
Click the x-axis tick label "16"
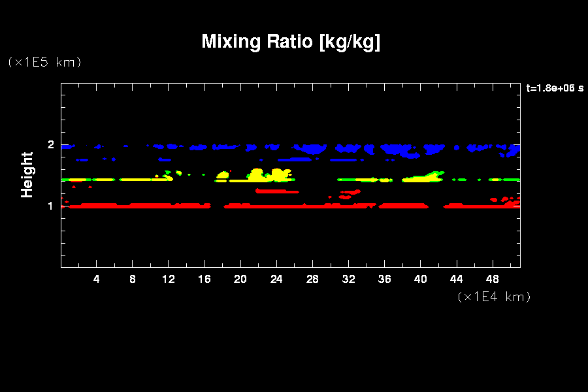pyautogui.click(x=204, y=280)
